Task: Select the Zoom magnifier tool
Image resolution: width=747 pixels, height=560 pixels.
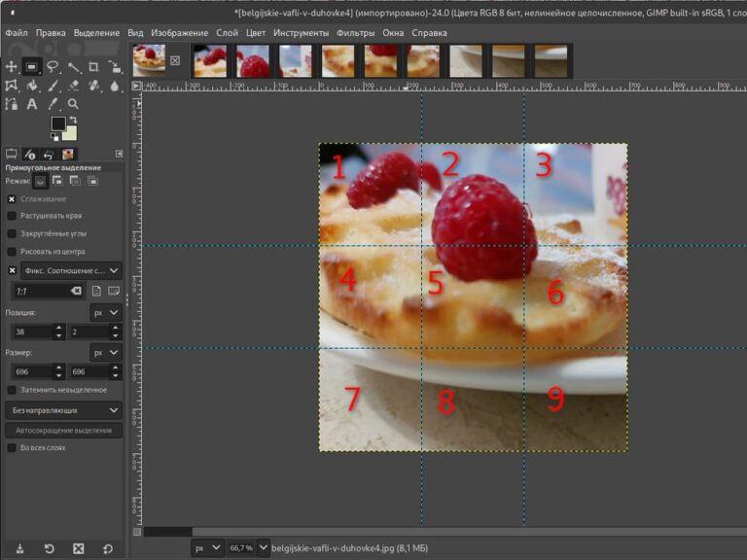Action: 73,104
